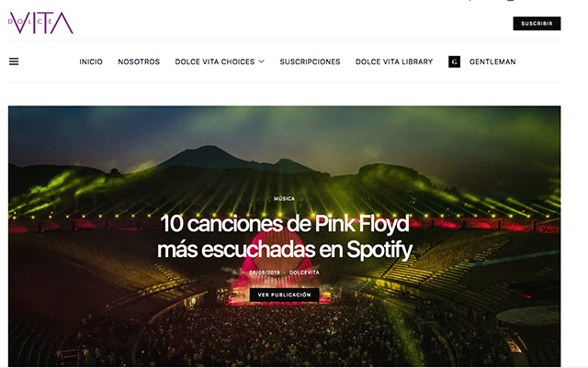Open the Pink Floyd Spotify headline
The image size is (588, 368).
(285, 236)
